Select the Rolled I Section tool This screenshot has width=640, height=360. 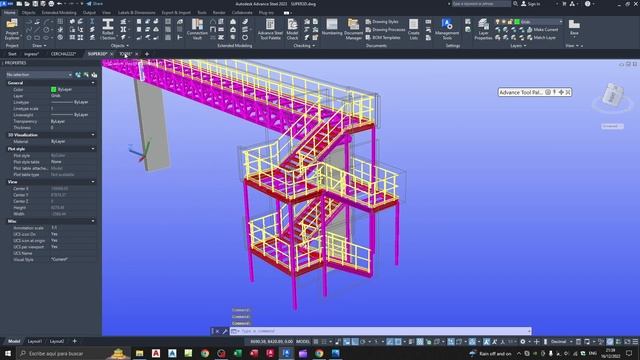click(x=108, y=29)
